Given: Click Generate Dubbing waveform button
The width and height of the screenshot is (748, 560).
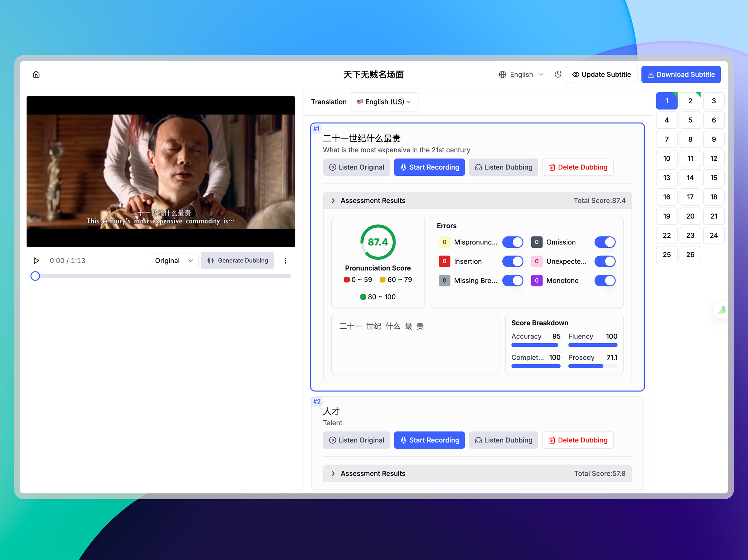Looking at the screenshot, I should coord(237,261).
